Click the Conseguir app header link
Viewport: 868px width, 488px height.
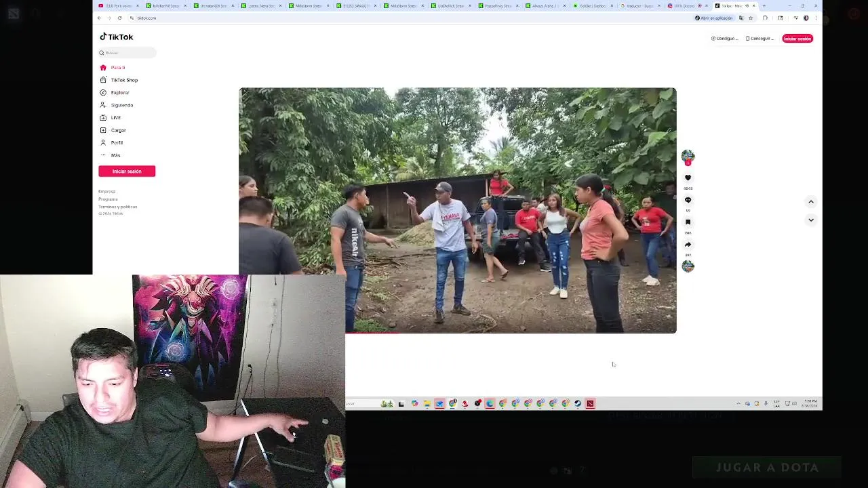[759, 39]
